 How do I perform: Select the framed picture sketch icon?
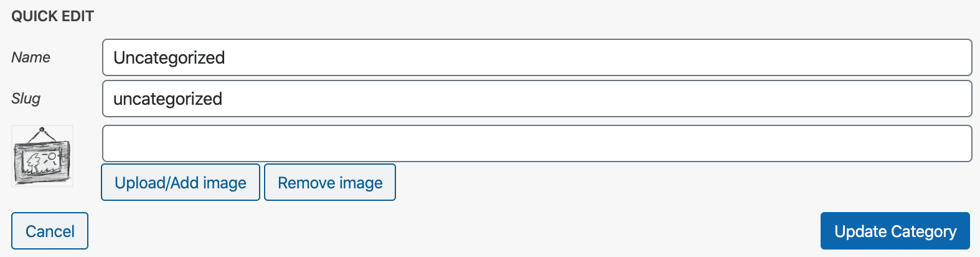tap(42, 156)
